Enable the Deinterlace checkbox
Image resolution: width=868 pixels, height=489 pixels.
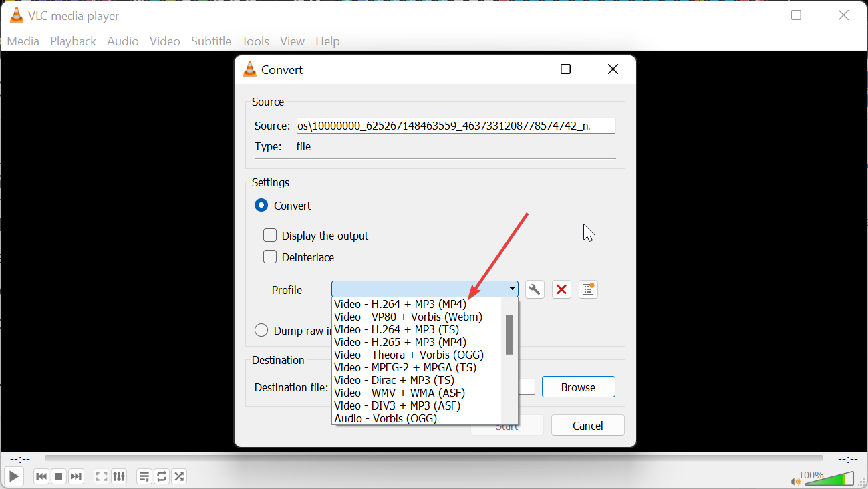coord(270,257)
